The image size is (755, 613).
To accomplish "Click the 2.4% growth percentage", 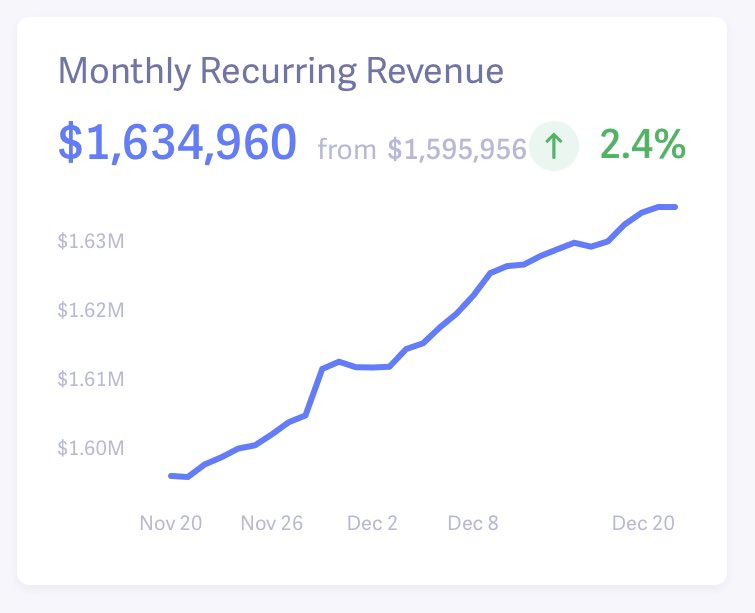I will pyautogui.click(x=643, y=145).
